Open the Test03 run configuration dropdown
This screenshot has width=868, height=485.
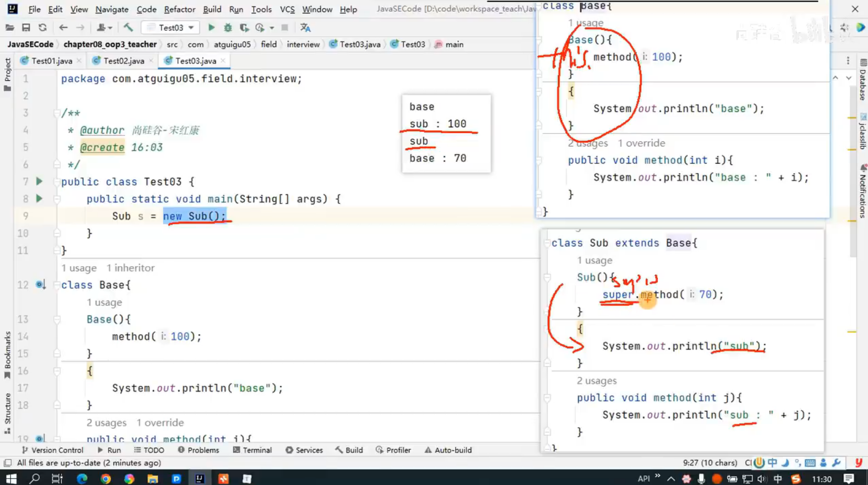(171, 28)
